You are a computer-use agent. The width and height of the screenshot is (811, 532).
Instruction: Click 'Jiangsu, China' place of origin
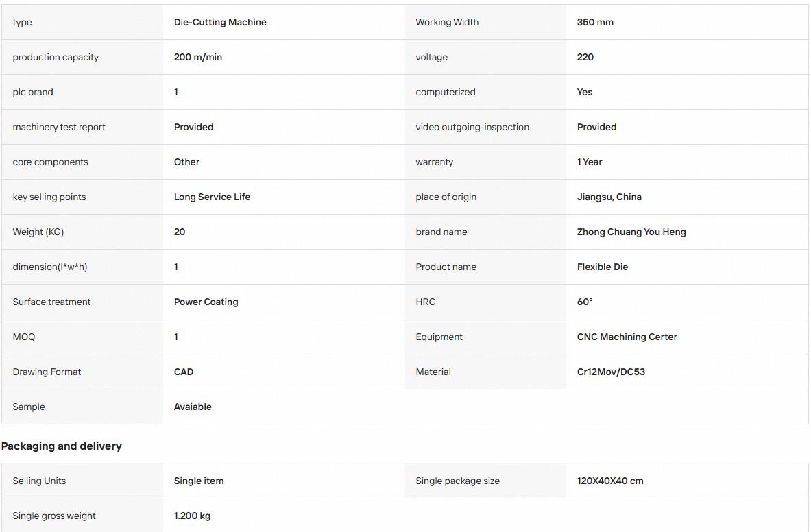pyautogui.click(x=609, y=197)
